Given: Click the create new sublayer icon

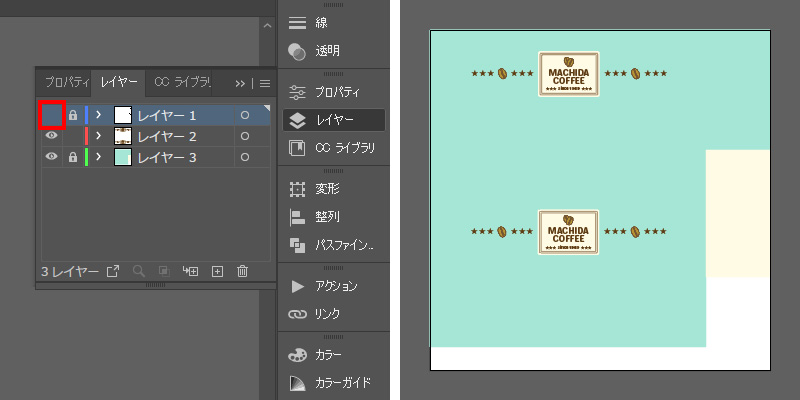Looking at the screenshot, I should tap(191, 271).
